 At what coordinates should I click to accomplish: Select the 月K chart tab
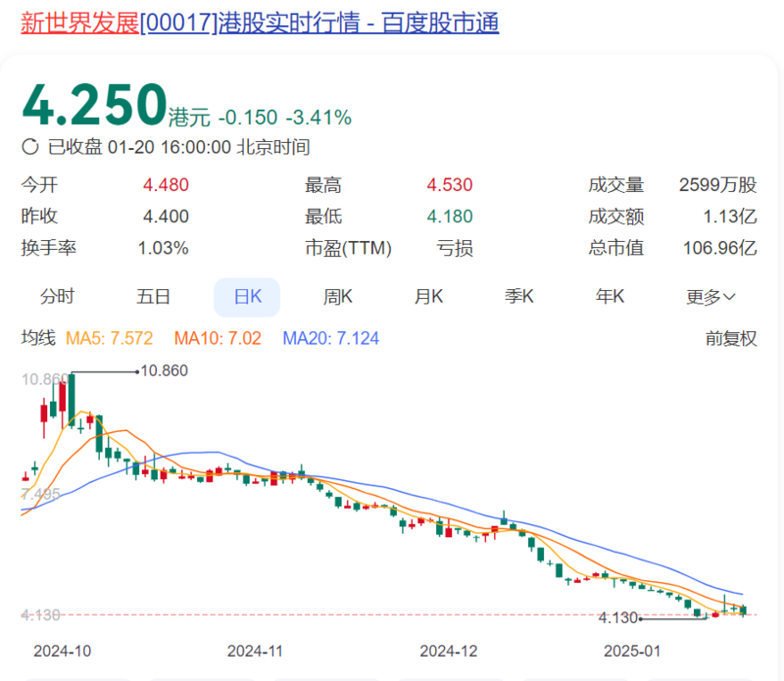click(x=428, y=296)
